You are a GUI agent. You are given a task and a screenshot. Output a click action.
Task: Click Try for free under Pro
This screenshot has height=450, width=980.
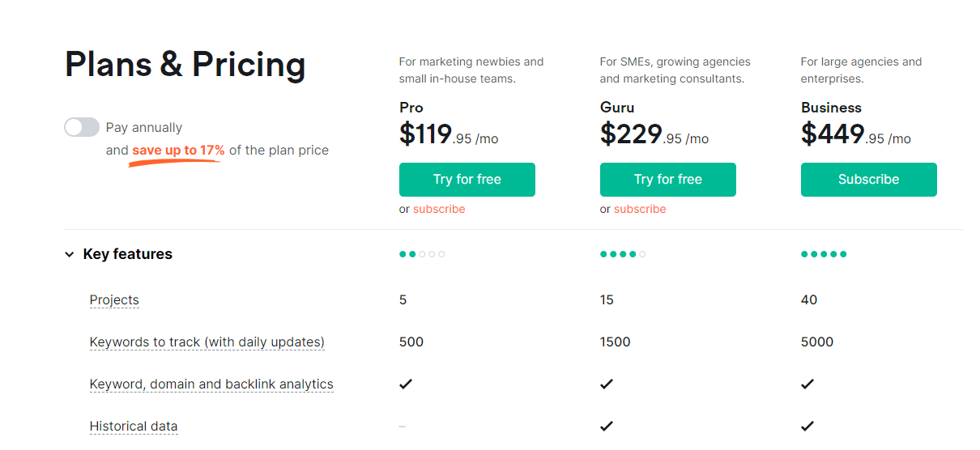[467, 180]
